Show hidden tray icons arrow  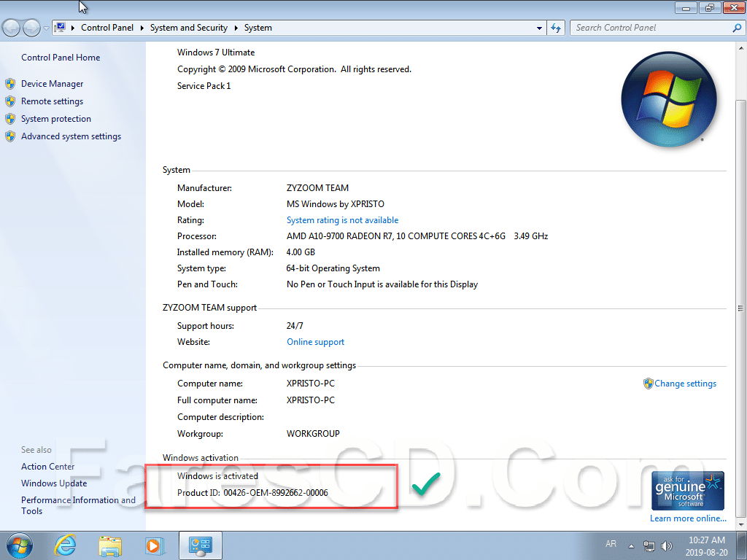click(631, 546)
